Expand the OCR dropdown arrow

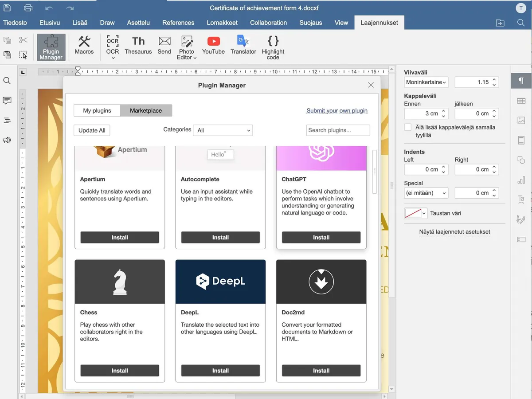tap(113, 58)
